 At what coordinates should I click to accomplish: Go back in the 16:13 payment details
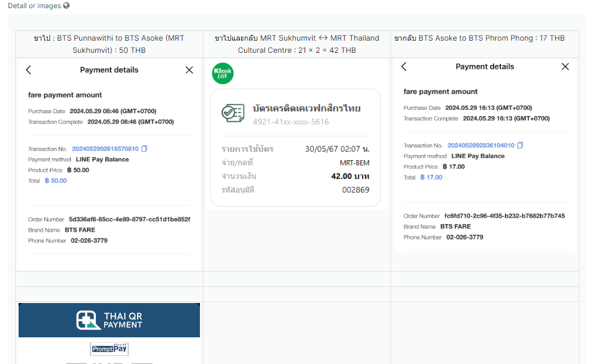pyautogui.click(x=404, y=66)
